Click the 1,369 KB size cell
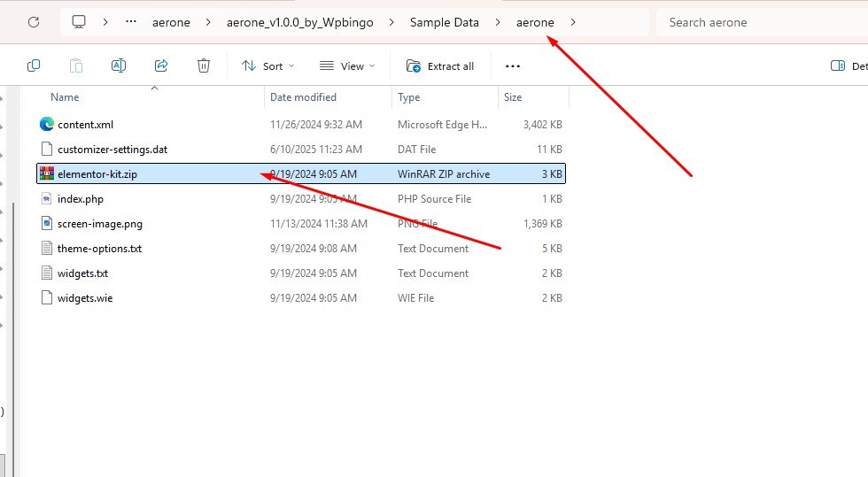 click(542, 224)
